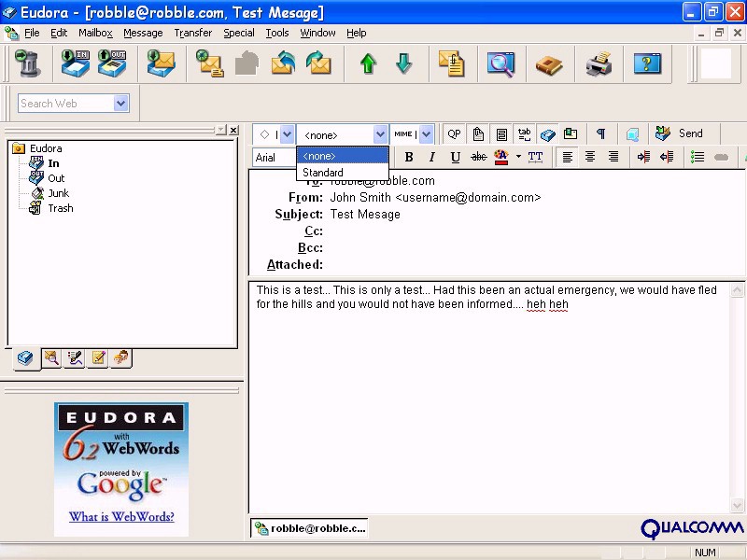
Task: Switch to the File Browser panel tab
Action: click(51, 357)
